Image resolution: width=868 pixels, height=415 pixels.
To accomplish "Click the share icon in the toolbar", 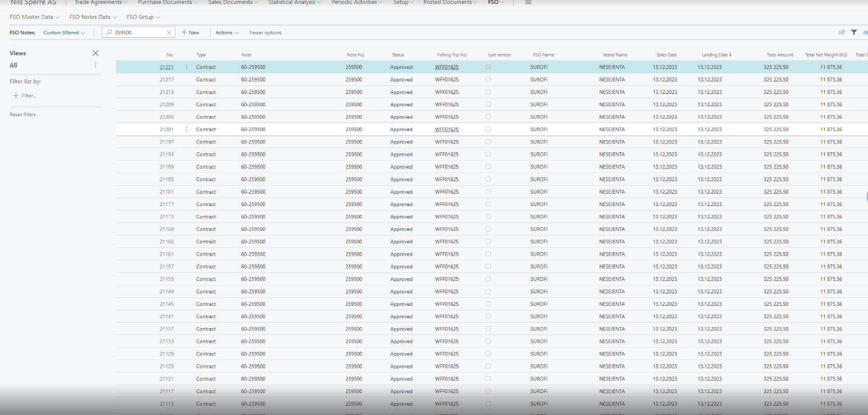I will pos(842,32).
